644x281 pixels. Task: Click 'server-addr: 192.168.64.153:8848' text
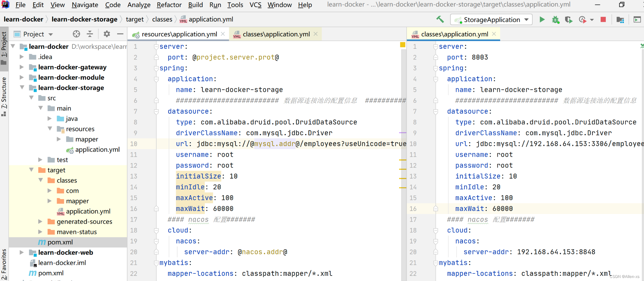click(x=529, y=252)
